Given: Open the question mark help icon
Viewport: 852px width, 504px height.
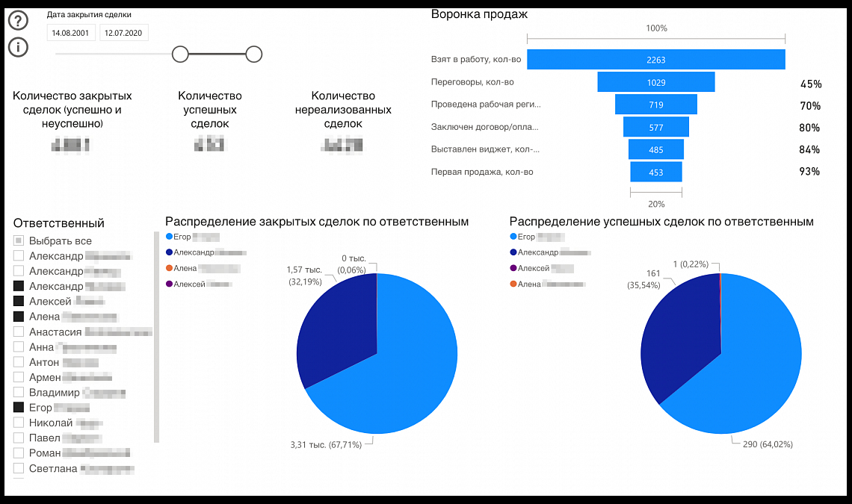Looking at the screenshot, I should coord(18,21).
